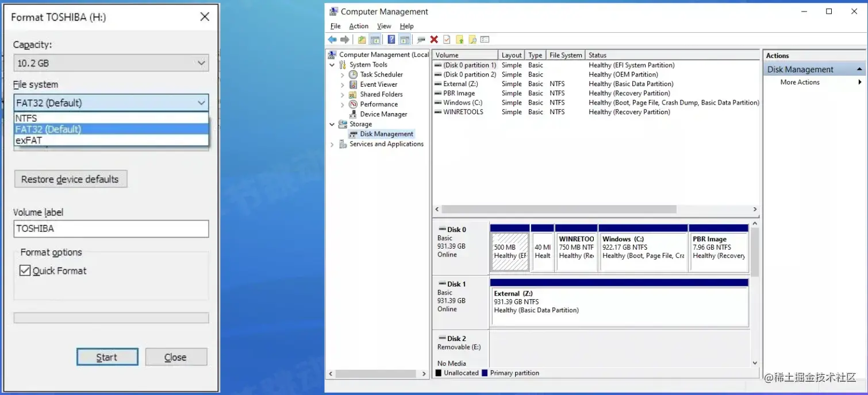Click More Actions in Actions pane
Screen dimensions: 868x395
pyautogui.click(x=800, y=82)
